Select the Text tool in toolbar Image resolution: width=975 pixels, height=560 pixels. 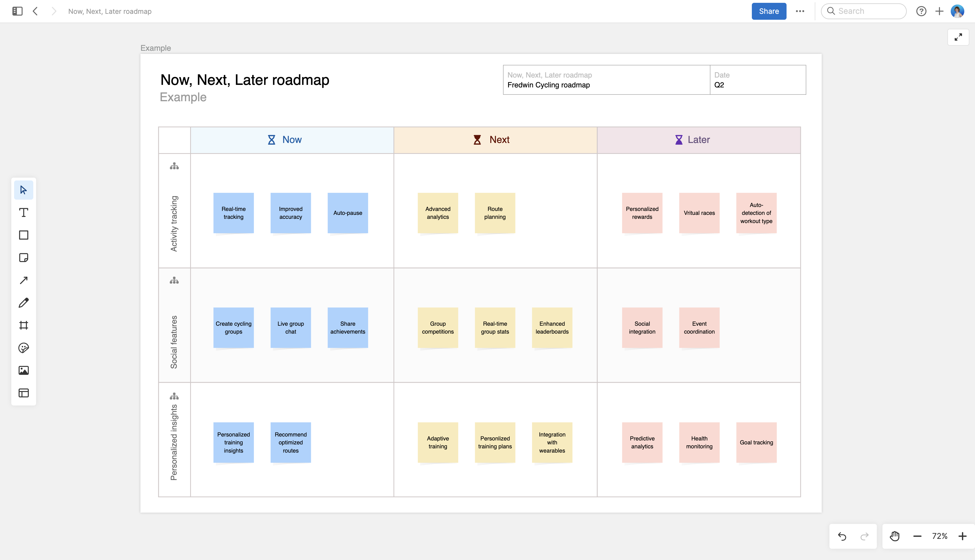(23, 213)
